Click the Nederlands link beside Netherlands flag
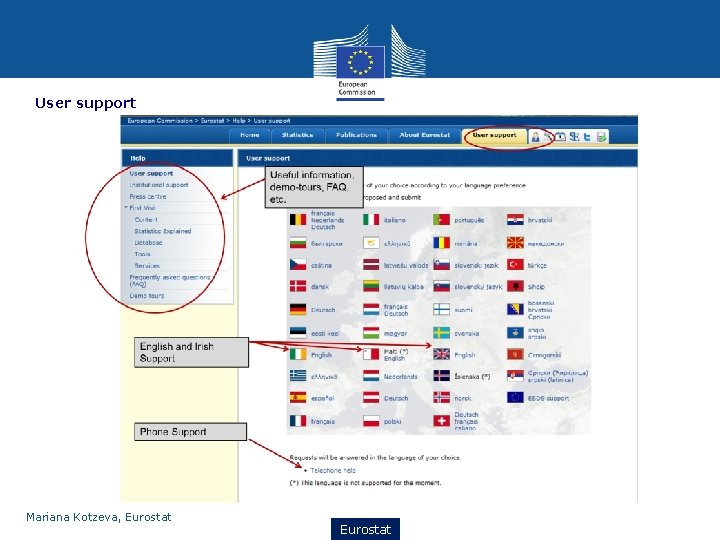Screen dimensions: 720x540 [x=400, y=377]
